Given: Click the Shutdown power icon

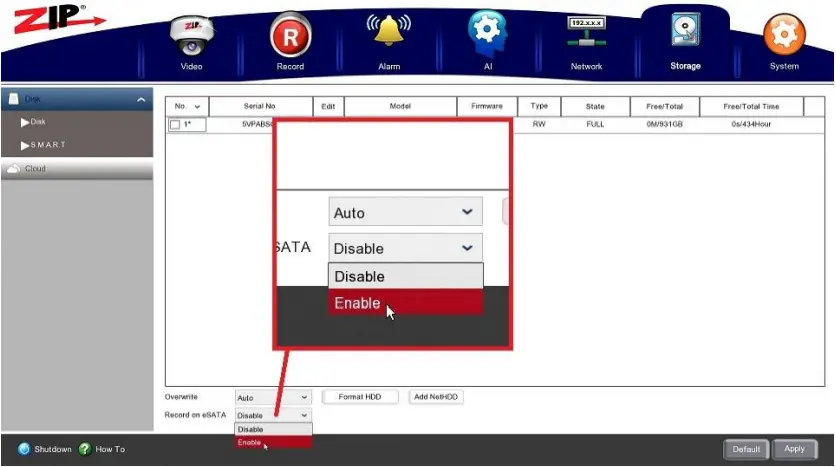Looking at the screenshot, I should 24,449.
